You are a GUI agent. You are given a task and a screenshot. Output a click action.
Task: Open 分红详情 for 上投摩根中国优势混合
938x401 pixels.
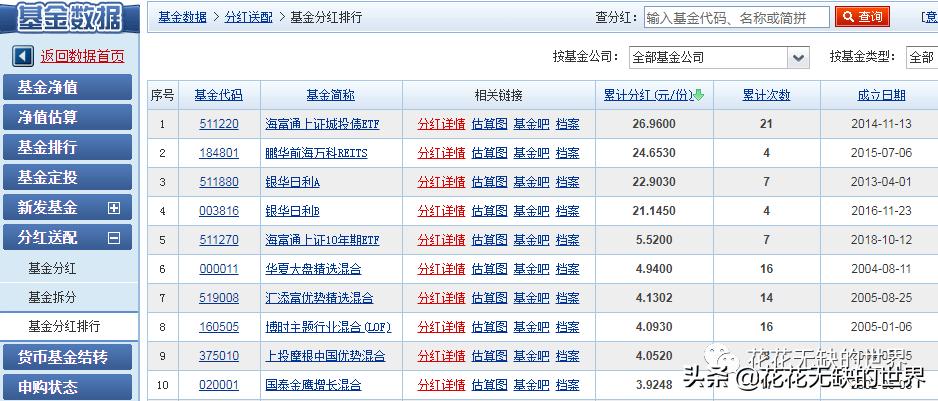[x=441, y=356]
